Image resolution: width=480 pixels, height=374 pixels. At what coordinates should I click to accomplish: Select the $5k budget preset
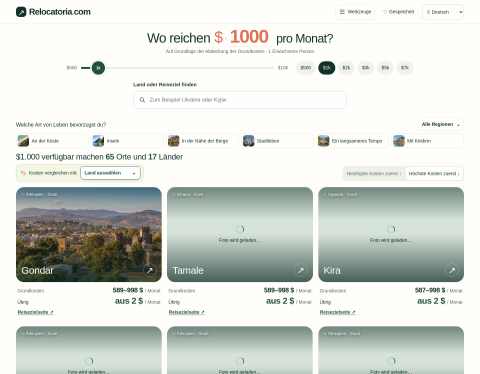click(385, 68)
